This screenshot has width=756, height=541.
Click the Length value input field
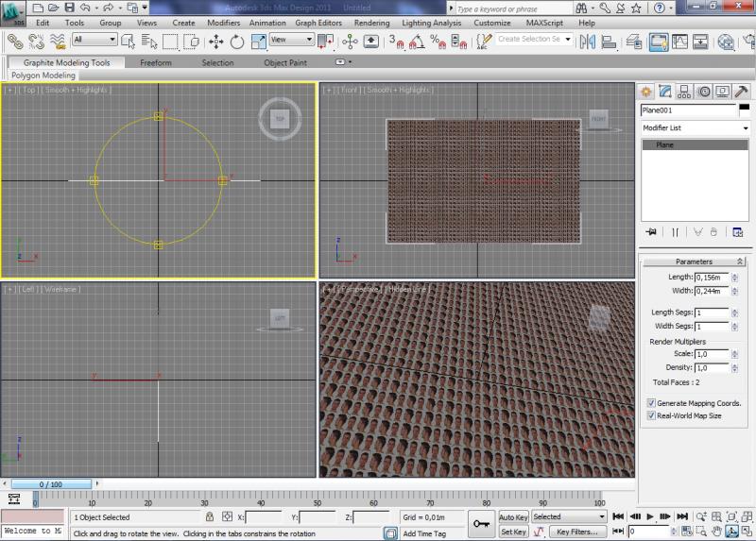(712, 278)
